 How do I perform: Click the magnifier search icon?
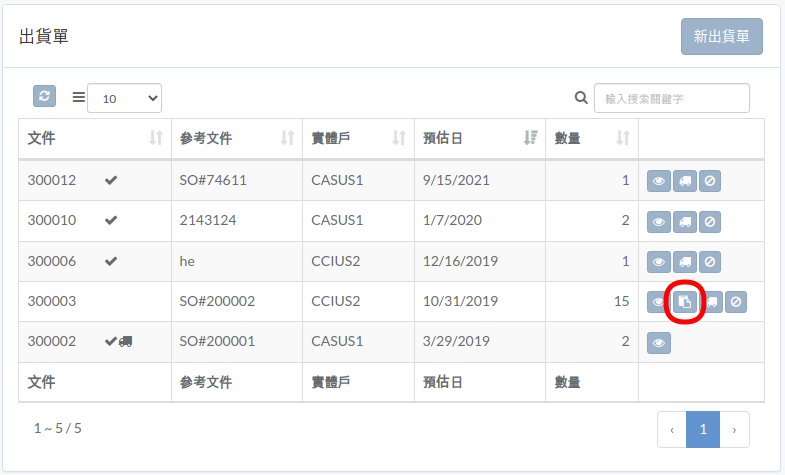point(581,98)
